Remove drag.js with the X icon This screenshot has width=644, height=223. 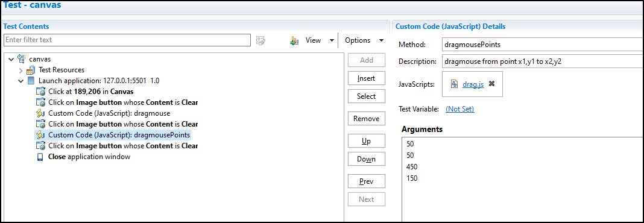(x=491, y=83)
